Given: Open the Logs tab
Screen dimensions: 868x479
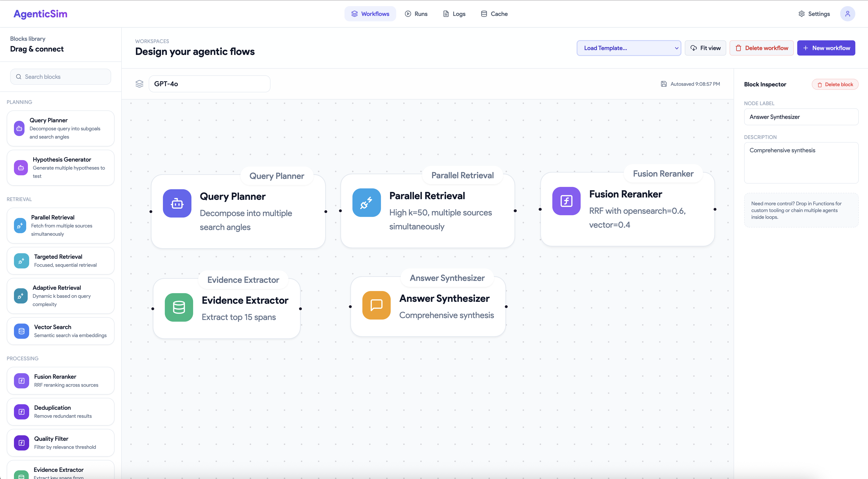Looking at the screenshot, I should [454, 14].
